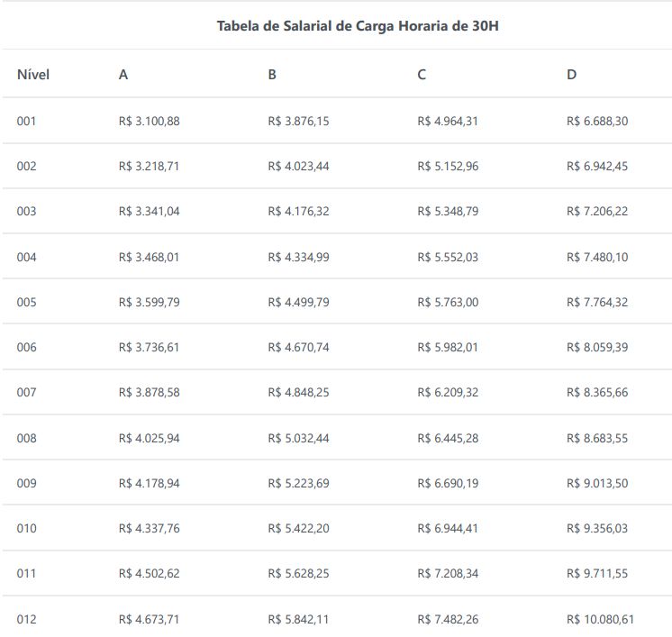Click level 009 row label

(x=26, y=483)
